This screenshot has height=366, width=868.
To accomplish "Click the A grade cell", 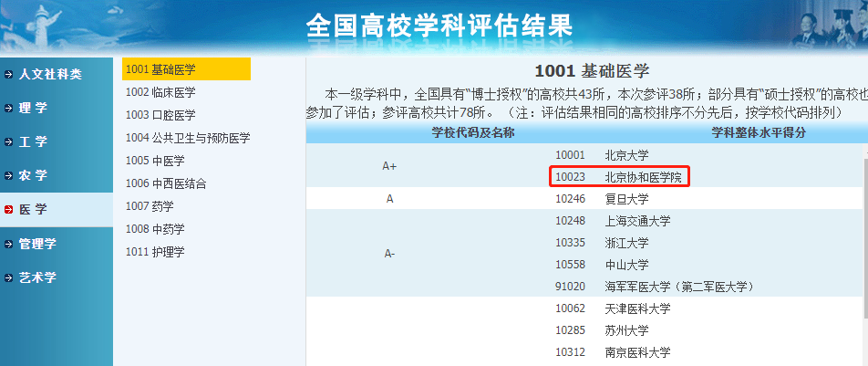I will (x=389, y=199).
